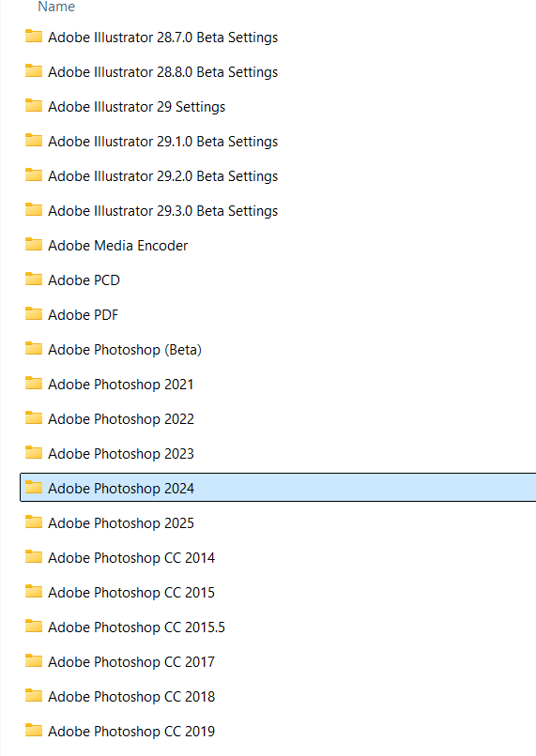Click folder icon for Adobe Photoshop CC 2014

(34, 557)
